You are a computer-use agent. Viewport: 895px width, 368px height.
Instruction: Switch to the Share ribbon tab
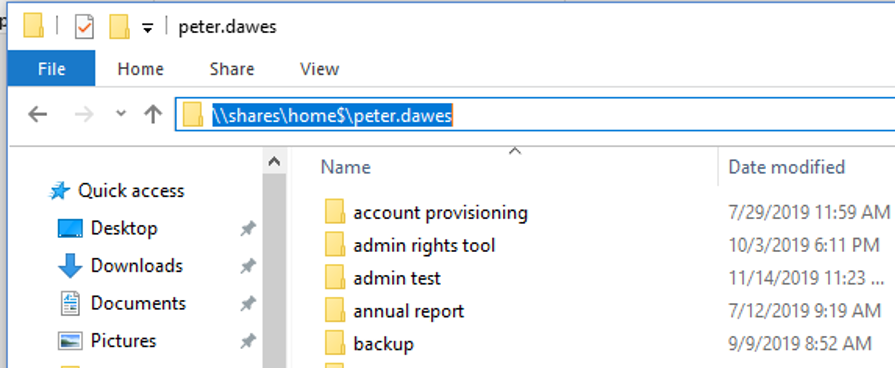(232, 69)
